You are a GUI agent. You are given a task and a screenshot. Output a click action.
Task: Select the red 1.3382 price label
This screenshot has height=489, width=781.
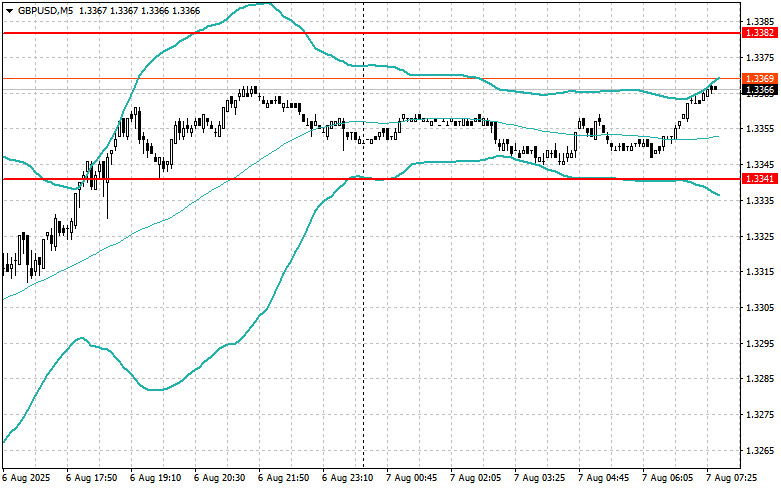760,33
